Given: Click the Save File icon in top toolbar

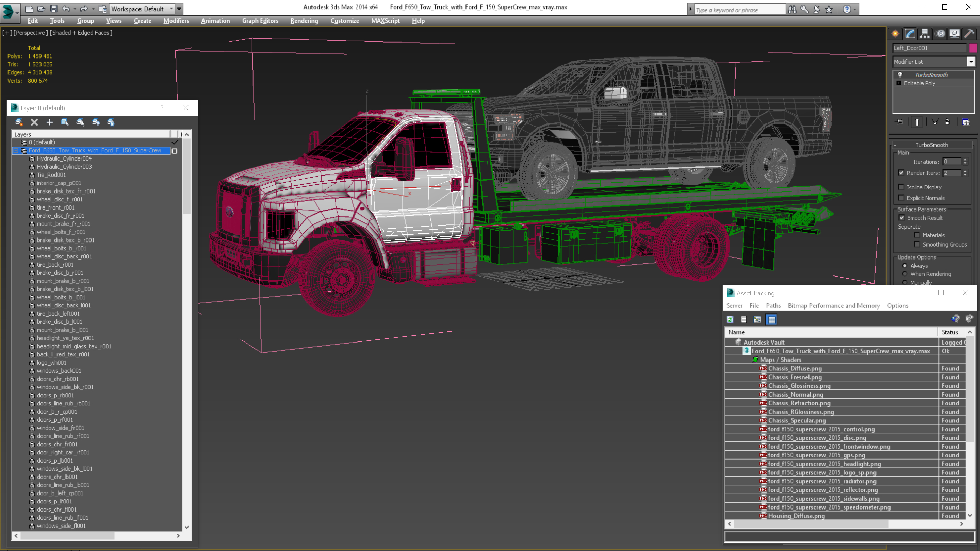Looking at the screenshot, I should 54,9.
